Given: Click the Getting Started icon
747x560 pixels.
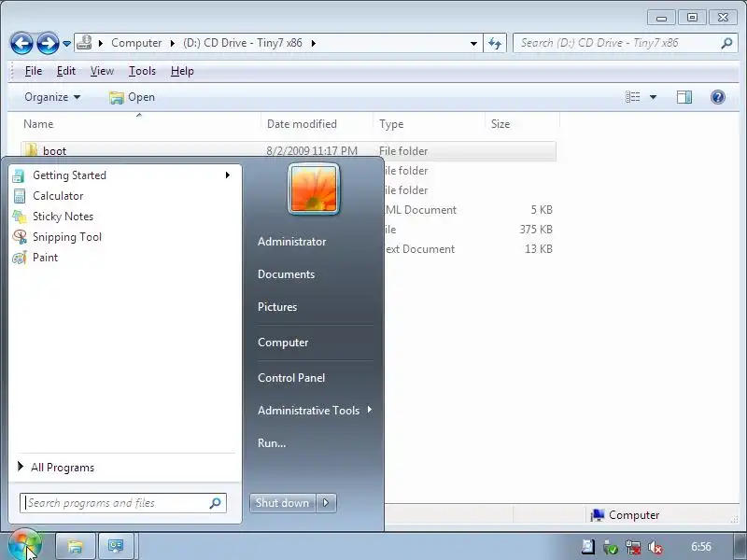Looking at the screenshot, I should click(x=19, y=175).
